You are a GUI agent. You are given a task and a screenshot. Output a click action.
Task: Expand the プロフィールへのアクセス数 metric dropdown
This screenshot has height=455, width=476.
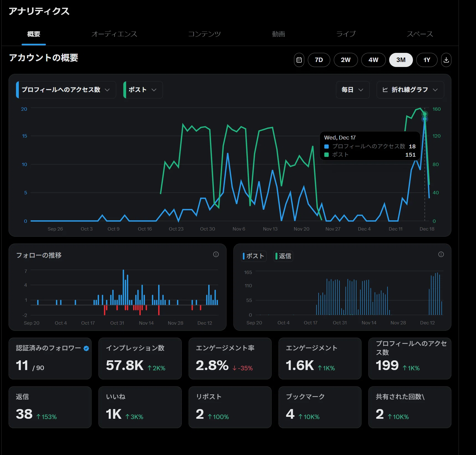point(66,90)
